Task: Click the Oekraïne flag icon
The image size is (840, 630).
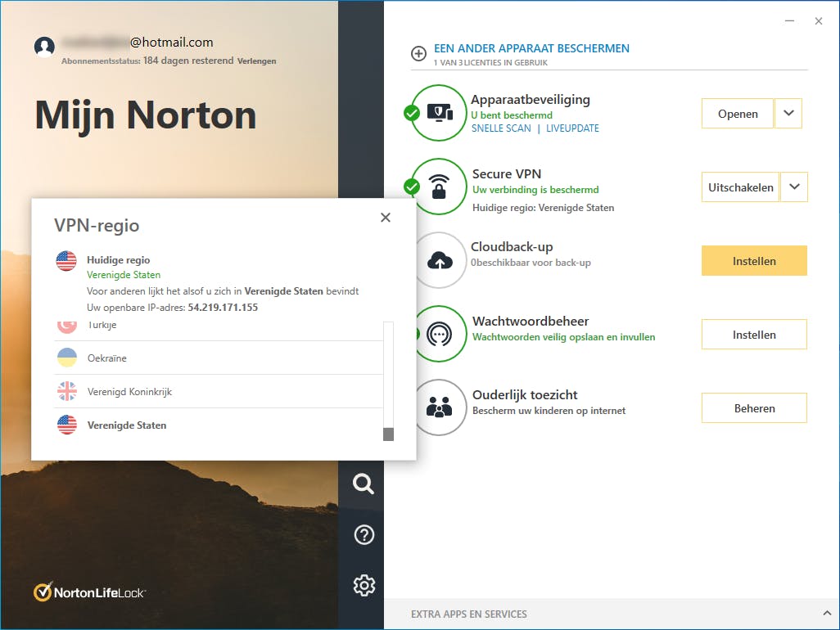Action: (67, 358)
